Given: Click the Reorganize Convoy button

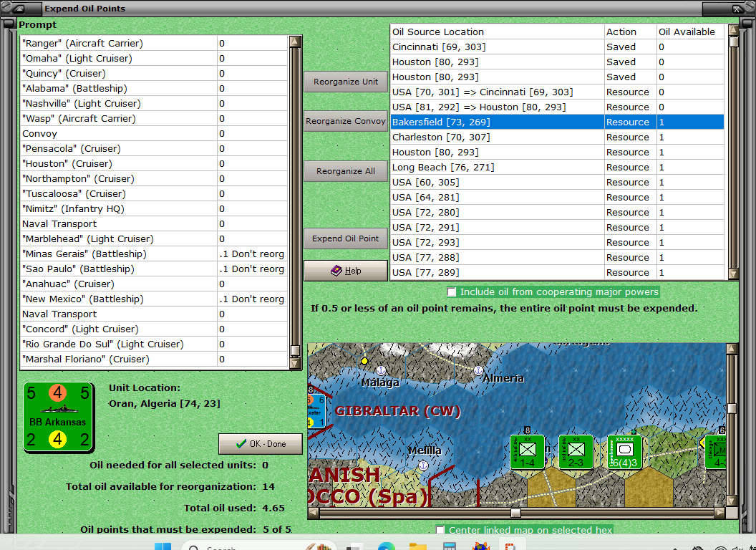Looking at the screenshot, I should pos(346,121).
